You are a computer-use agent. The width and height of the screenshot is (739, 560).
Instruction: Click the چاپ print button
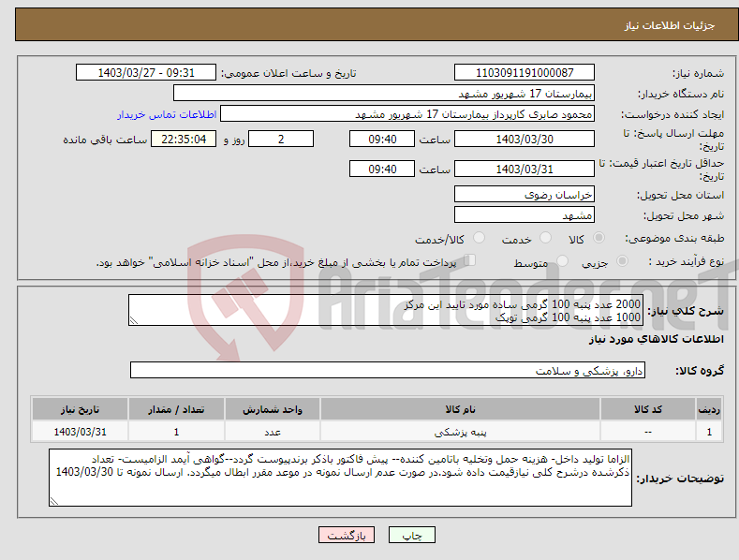[412, 535]
